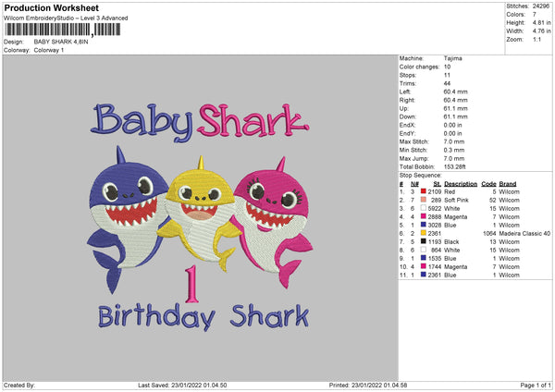Image resolution: width=555 pixels, height=392 pixels.
Task: Click the Min Stitch value "0.3 mm"
Action: pos(454,150)
